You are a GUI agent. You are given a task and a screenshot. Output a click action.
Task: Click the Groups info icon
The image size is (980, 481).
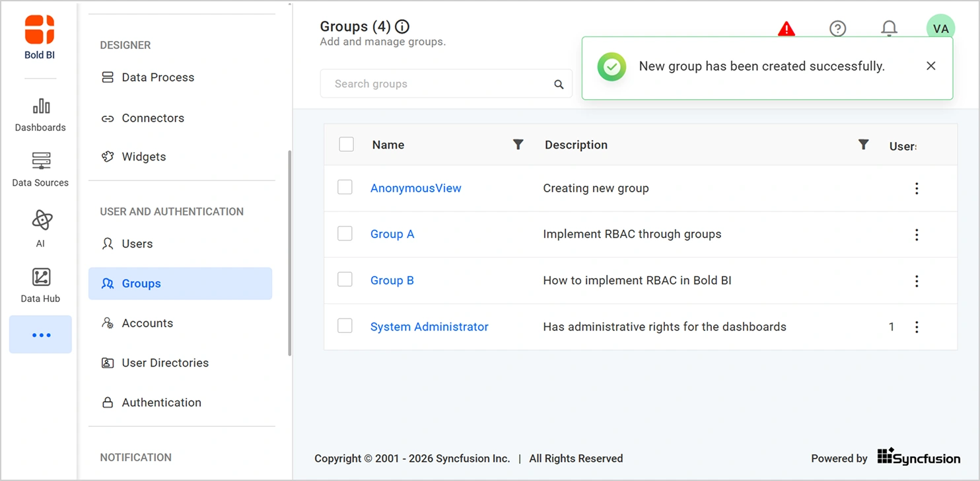pyautogui.click(x=402, y=27)
